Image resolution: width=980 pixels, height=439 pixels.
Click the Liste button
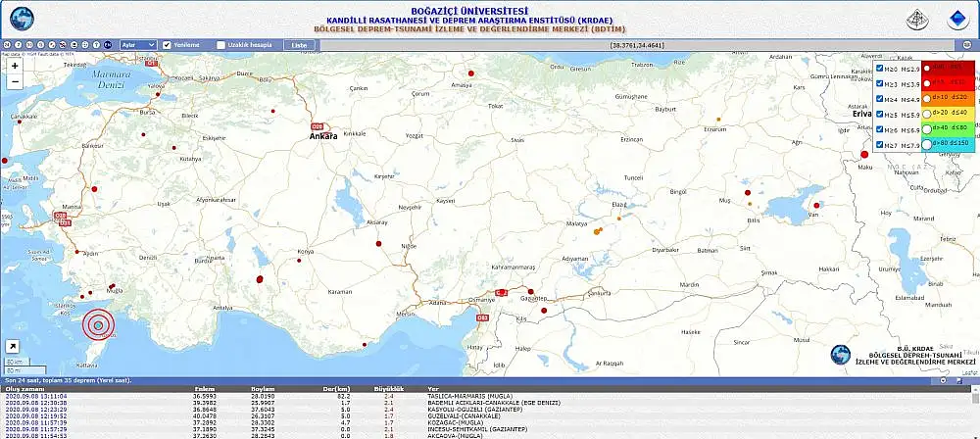(x=299, y=45)
